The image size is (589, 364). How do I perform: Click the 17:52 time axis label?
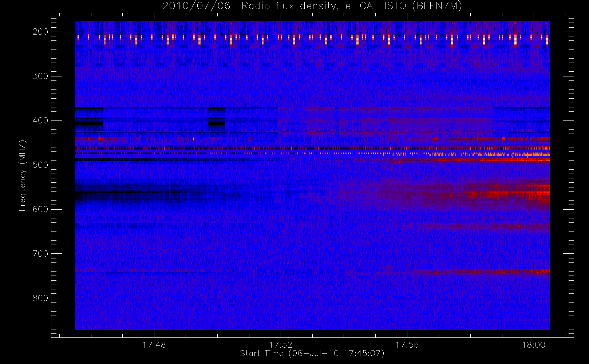281,345
